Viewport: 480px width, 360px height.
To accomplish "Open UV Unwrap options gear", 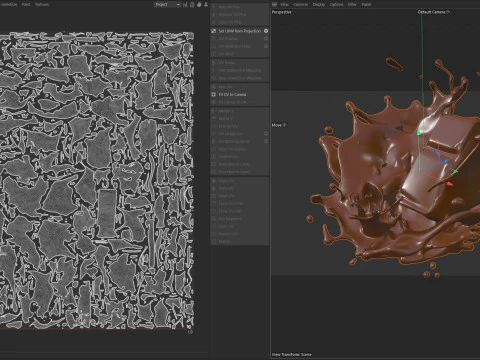I will tap(266, 39).
